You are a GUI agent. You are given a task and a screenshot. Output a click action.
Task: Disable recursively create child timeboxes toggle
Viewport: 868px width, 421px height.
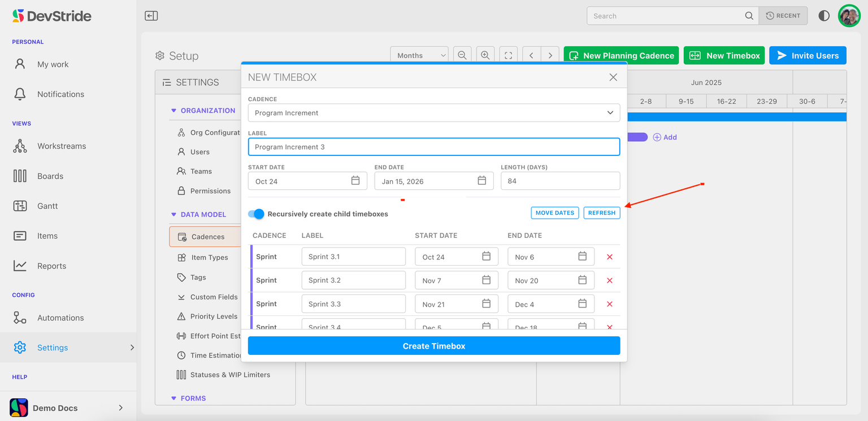[257, 214]
